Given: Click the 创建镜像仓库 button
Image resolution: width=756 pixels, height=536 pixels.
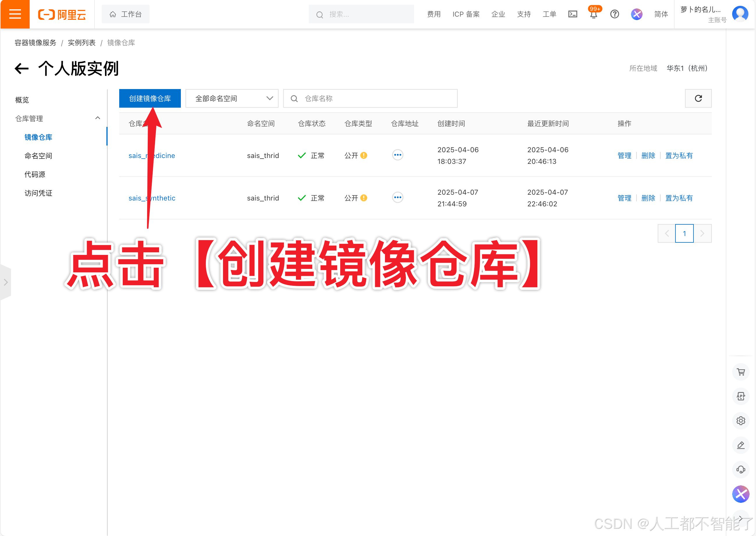Looking at the screenshot, I should point(150,98).
